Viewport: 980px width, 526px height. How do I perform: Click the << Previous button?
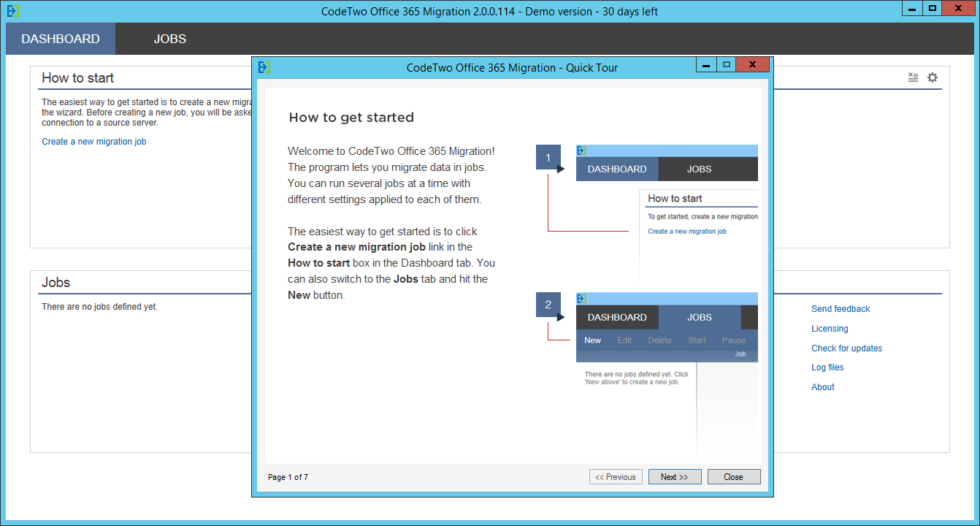[616, 477]
